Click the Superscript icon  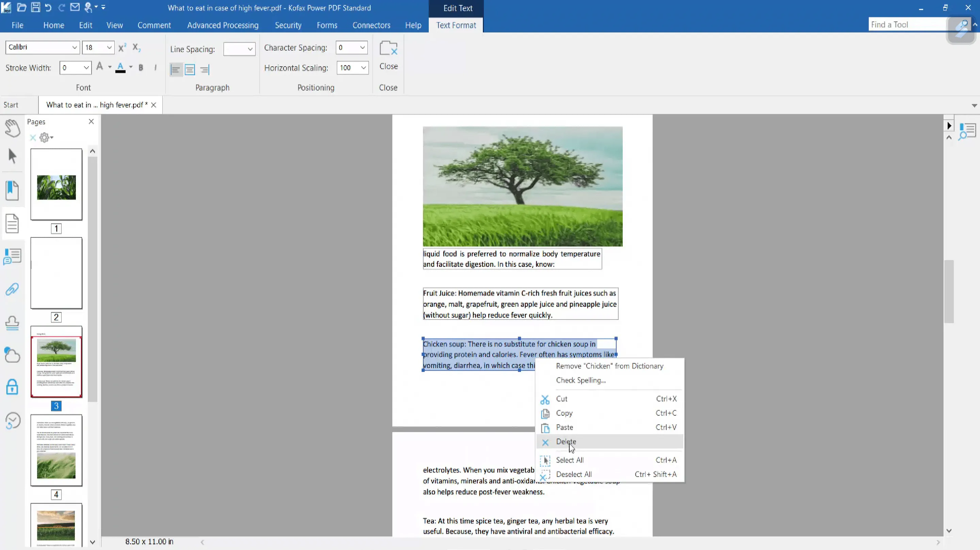click(x=122, y=48)
